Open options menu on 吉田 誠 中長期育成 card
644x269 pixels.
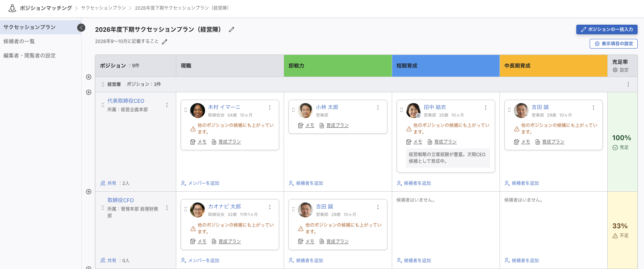[x=593, y=108]
